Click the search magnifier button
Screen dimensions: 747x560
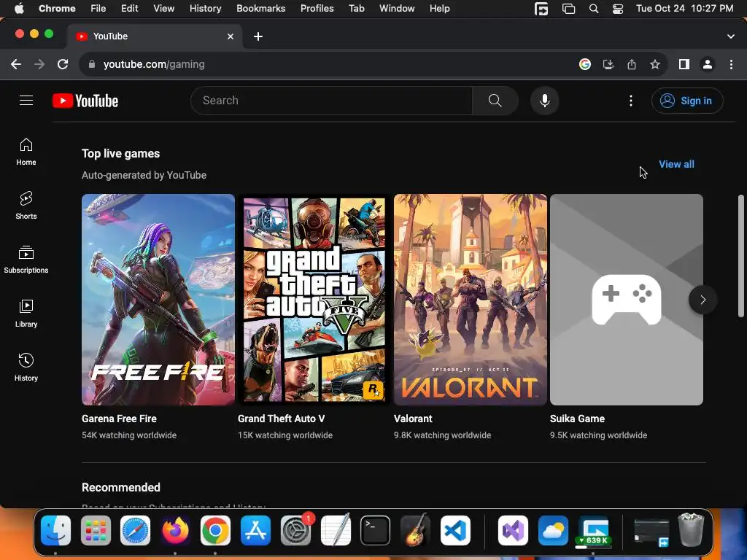coord(495,101)
